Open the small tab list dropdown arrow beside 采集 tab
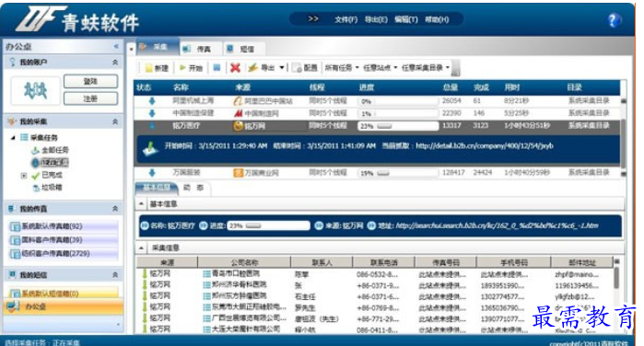644x346 pixels. [x=132, y=50]
